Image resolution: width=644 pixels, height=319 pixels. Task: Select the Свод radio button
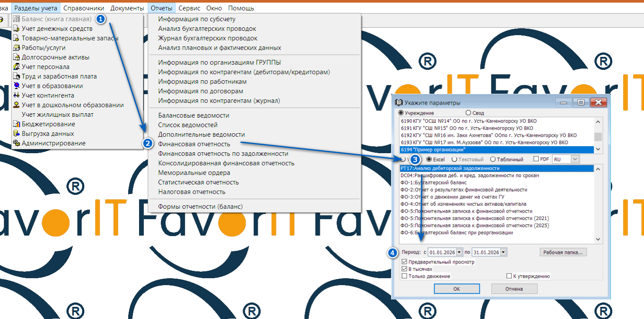click(468, 113)
